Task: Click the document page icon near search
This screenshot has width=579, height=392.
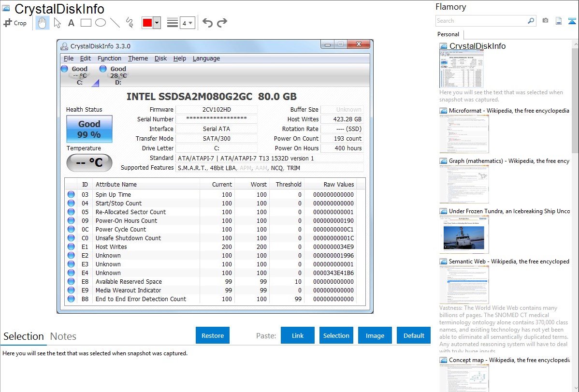Action: (559, 21)
